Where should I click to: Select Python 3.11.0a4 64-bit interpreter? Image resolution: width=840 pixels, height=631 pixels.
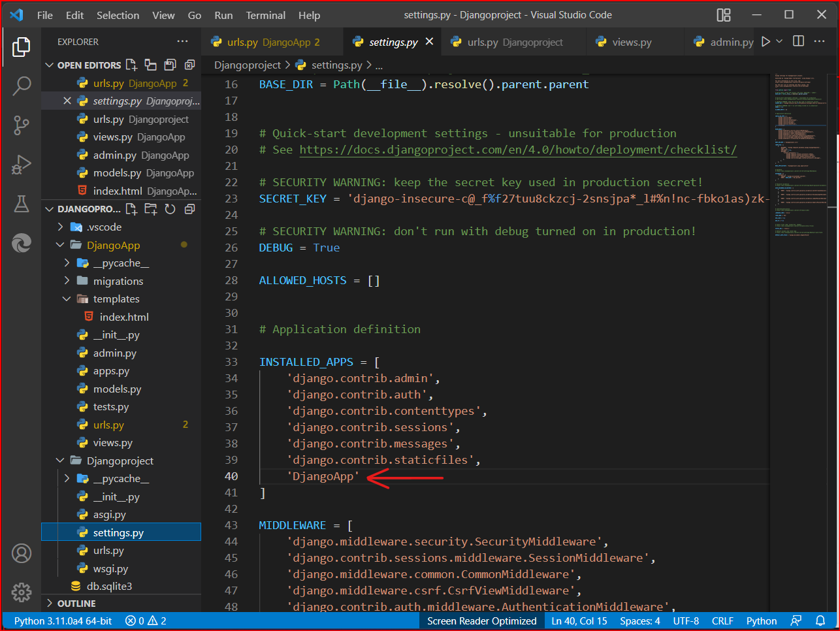[x=63, y=621]
